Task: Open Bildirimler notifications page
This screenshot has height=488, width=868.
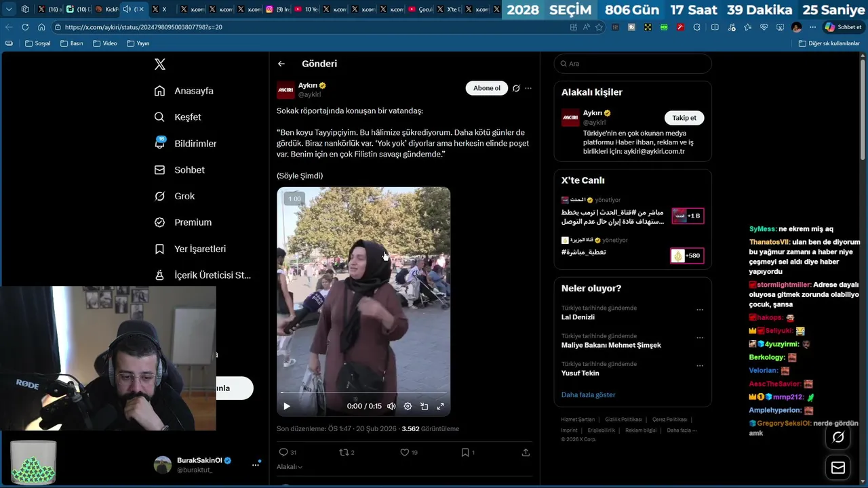Action: click(x=185, y=144)
